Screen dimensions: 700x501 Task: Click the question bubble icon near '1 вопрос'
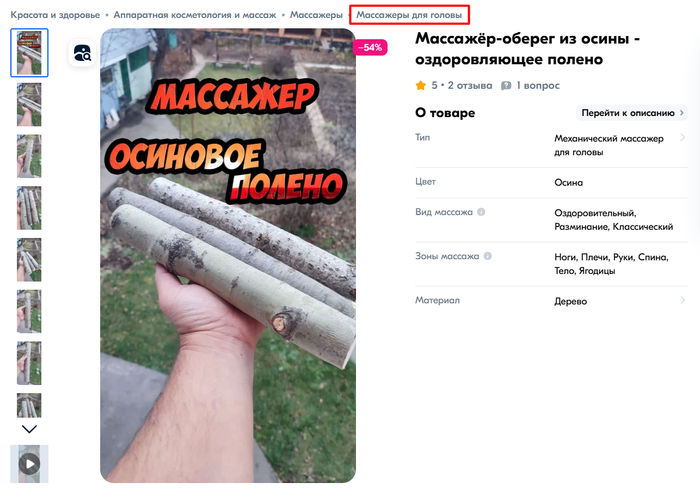pos(506,86)
